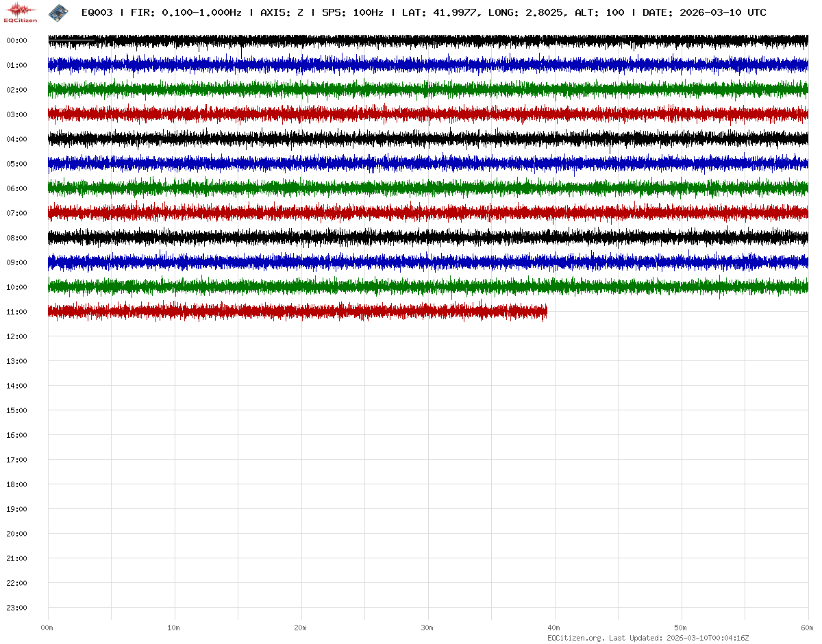Open the EQCitizen.org footer link
Image resolution: width=822 pixels, height=644 pixels.
(x=576, y=638)
